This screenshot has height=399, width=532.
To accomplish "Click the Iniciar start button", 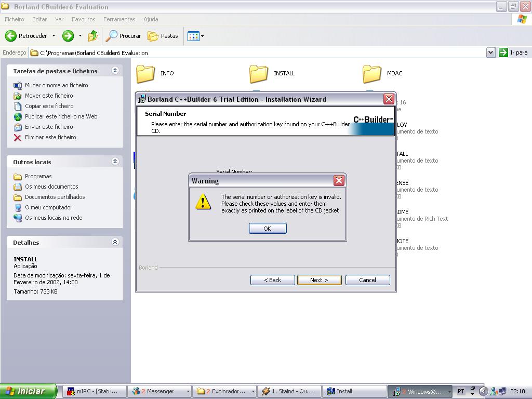I will [x=29, y=391].
